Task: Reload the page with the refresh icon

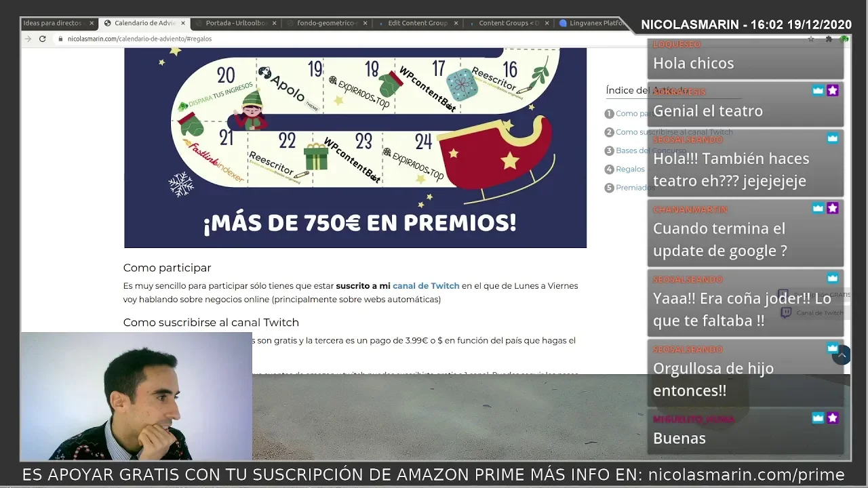Action: [x=42, y=39]
